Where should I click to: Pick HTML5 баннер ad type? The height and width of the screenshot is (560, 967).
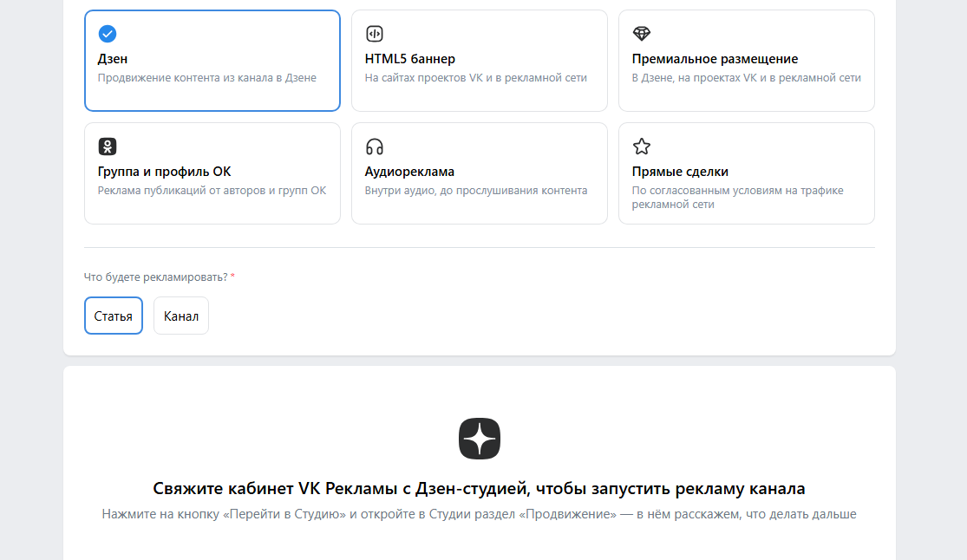point(409,59)
